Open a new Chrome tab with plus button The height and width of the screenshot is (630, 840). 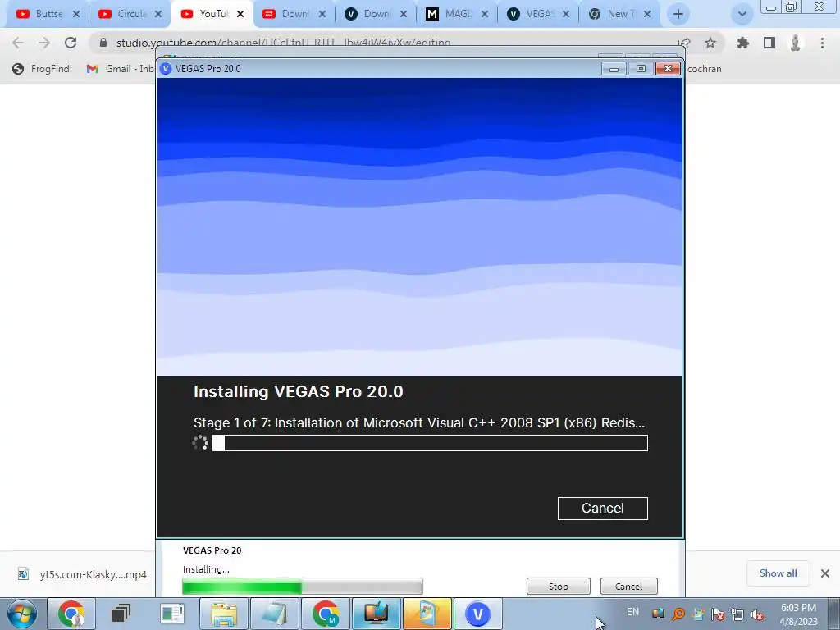pos(678,14)
